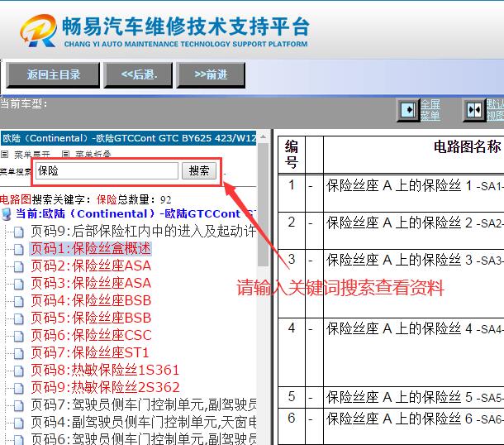Open 页码1:保险丝盒概述
This screenshot has width=504, height=445.
click(91, 248)
